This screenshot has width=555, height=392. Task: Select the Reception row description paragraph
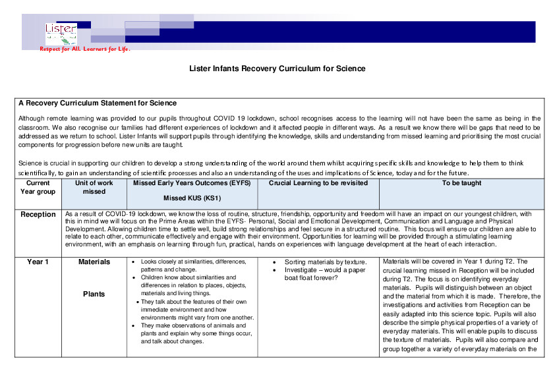pos(303,227)
